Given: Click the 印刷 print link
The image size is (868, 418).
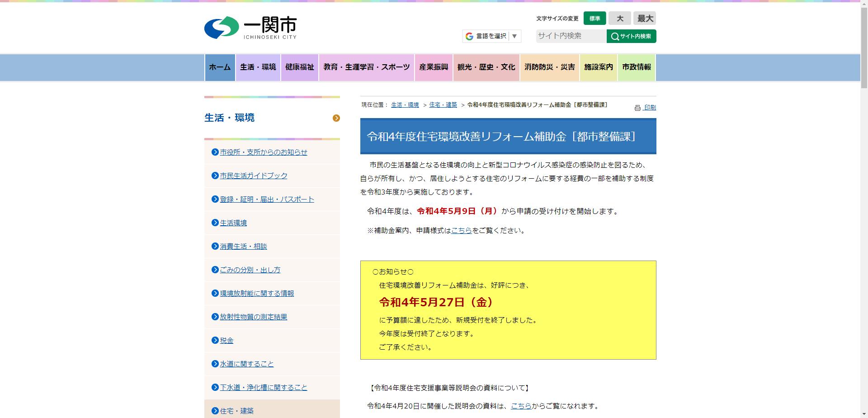Looking at the screenshot, I should pyautogui.click(x=650, y=108).
